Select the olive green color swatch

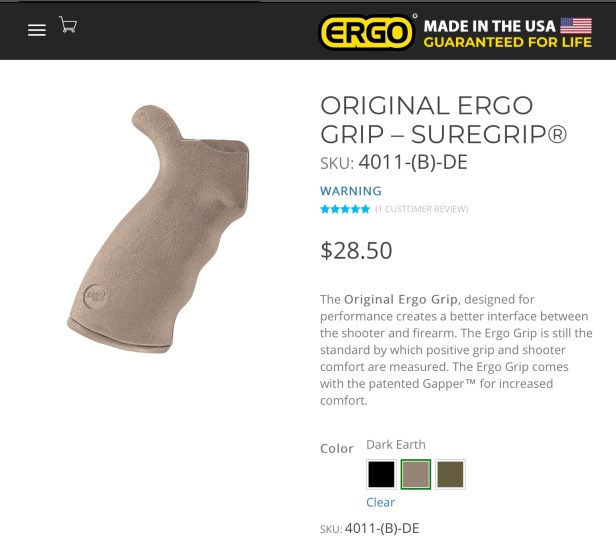(450, 474)
